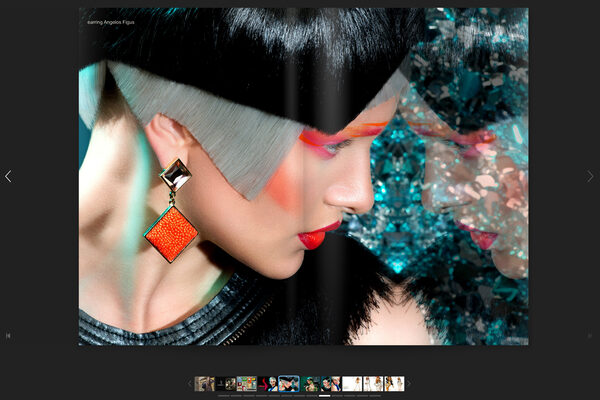Move thumbnail strip backward with small left chevron
Screen dimensions: 600x400
click(x=189, y=384)
